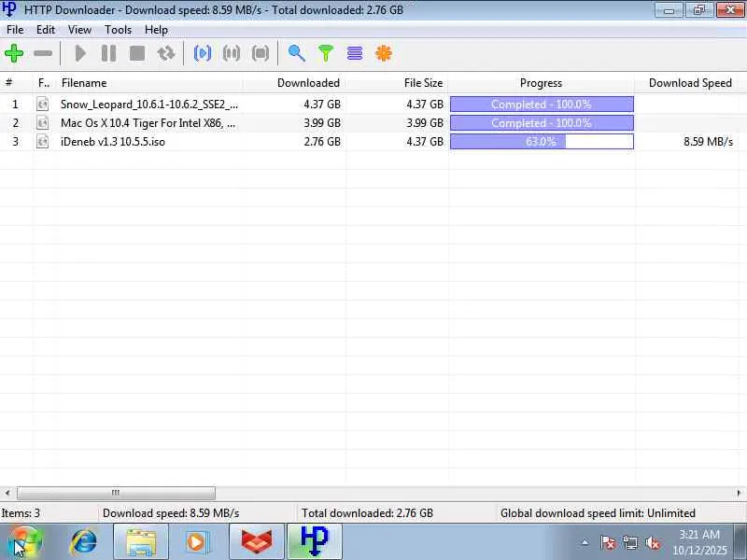Click the Action Center flag tray icon

(x=608, y=542)
